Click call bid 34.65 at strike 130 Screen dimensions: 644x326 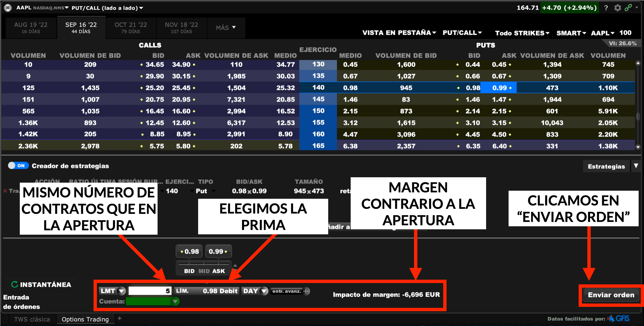coord(155,64)
